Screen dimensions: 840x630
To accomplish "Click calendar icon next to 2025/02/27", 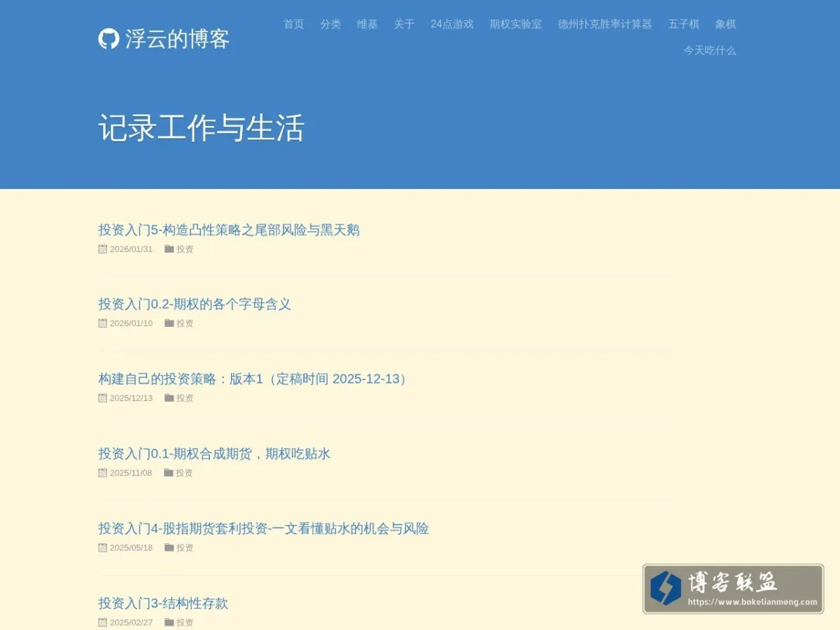I will coord(103,622).
